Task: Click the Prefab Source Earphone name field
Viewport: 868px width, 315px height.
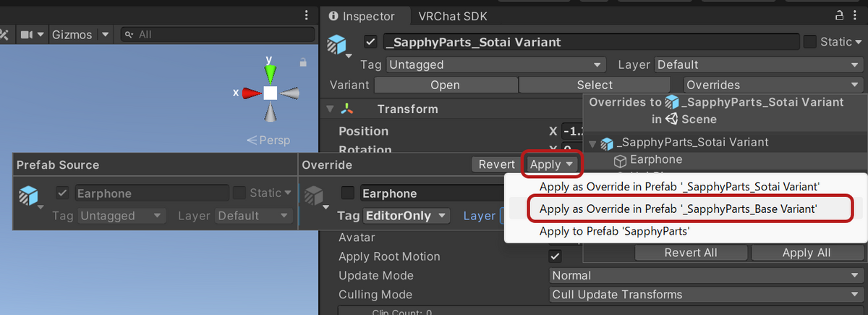Action: [151, 193]
